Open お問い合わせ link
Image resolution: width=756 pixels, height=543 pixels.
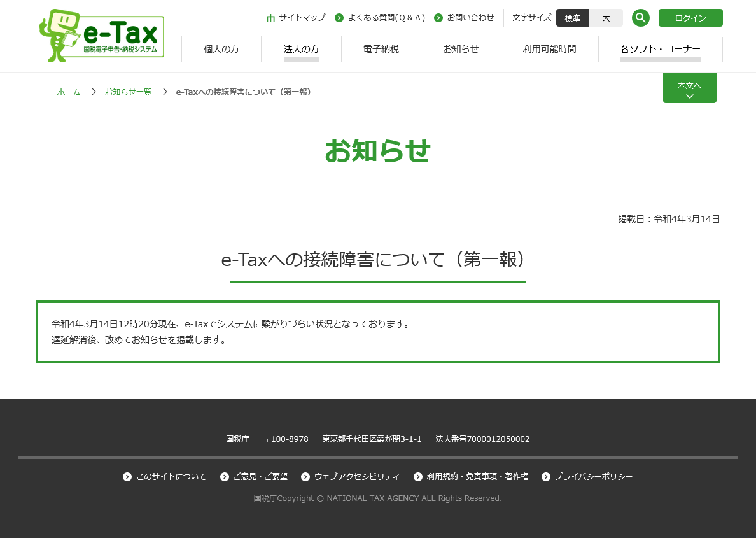470,18
